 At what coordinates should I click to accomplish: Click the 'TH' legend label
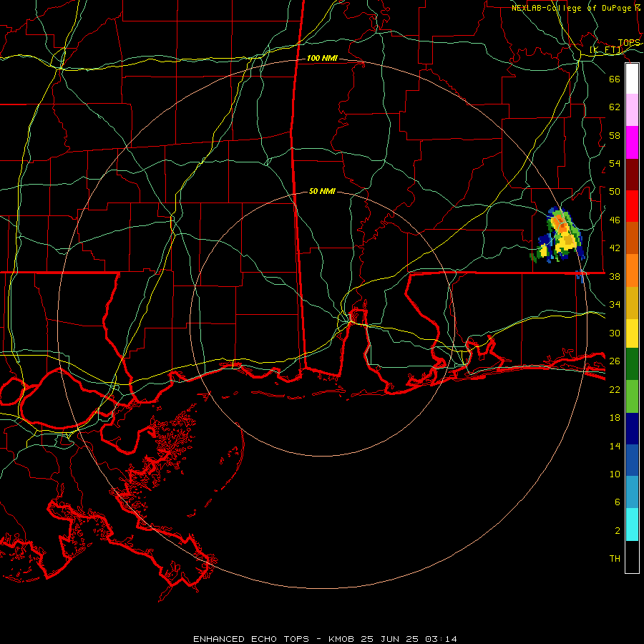pos(615,559)
